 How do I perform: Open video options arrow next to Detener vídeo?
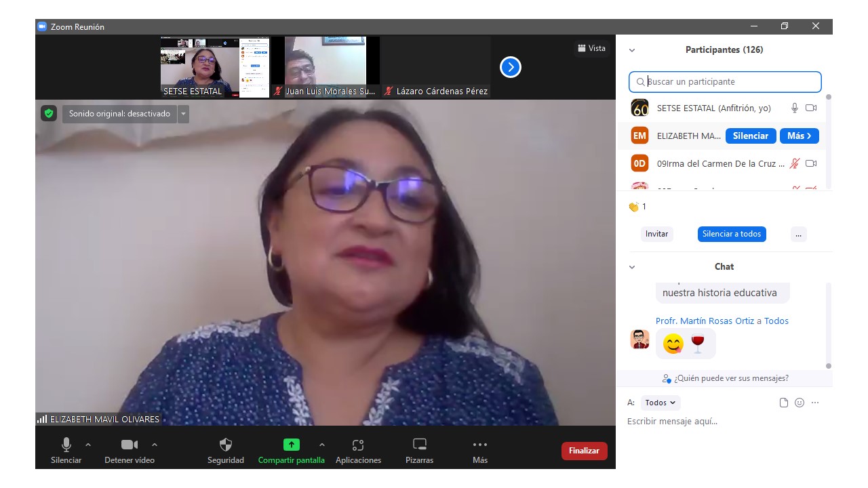[155, 445]
